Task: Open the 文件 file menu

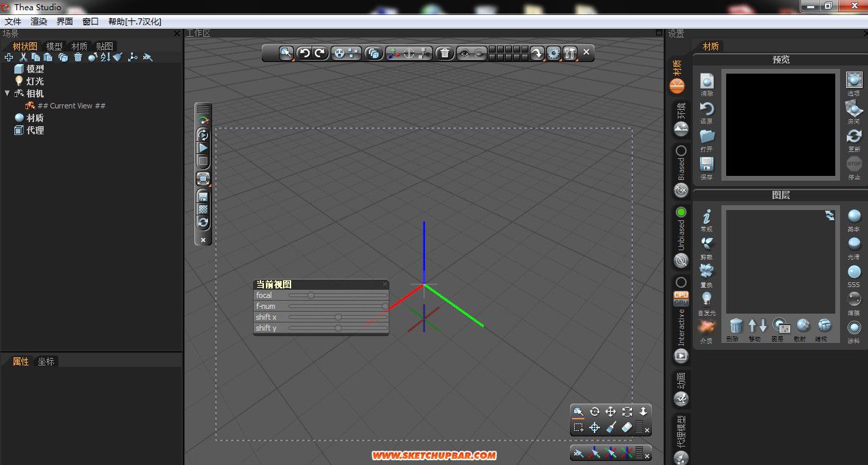Action: pyautogui.click(x=13, y=22)
